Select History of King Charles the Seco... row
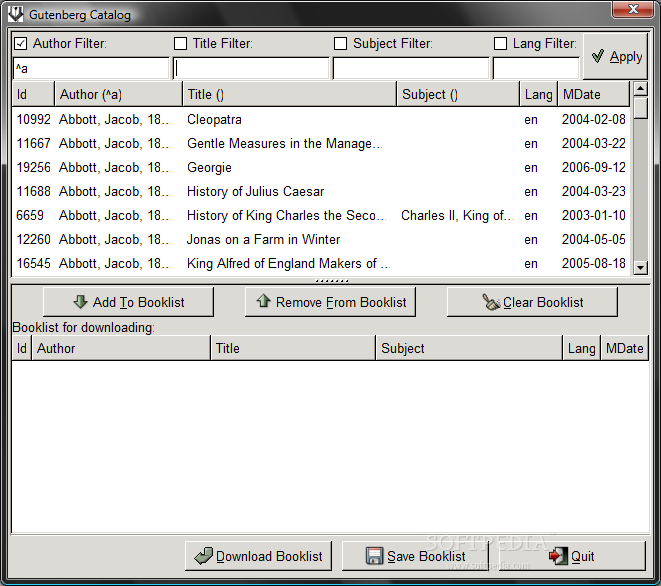The image size is (661, 586). (x=321, y=215)
